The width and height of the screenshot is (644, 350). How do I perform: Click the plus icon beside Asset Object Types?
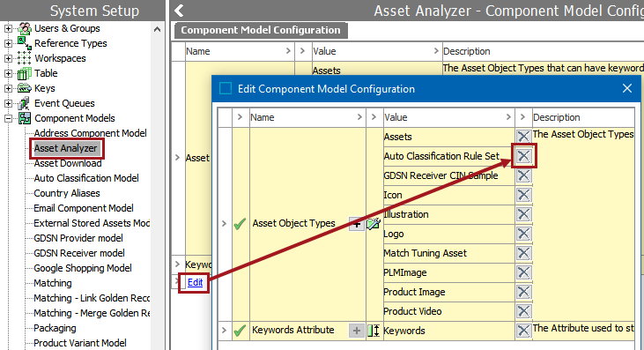point(357,224)
